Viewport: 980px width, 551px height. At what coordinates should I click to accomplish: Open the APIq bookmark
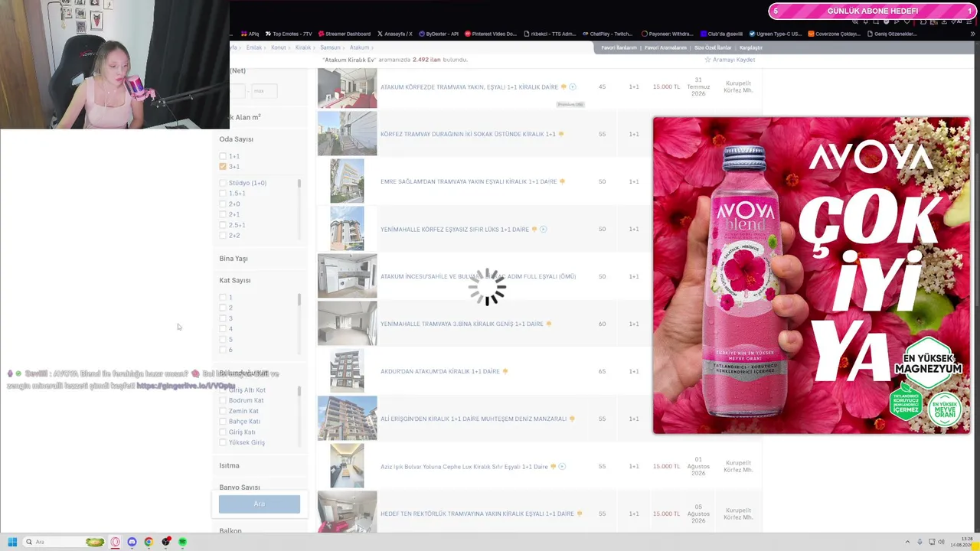[250, 34]
